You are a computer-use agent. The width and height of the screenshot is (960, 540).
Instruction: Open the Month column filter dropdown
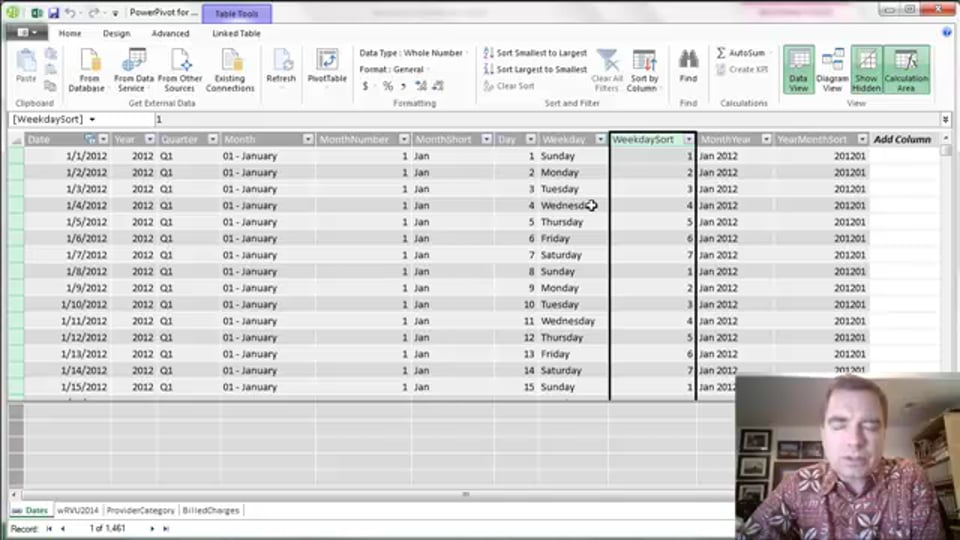pos(308,140)
